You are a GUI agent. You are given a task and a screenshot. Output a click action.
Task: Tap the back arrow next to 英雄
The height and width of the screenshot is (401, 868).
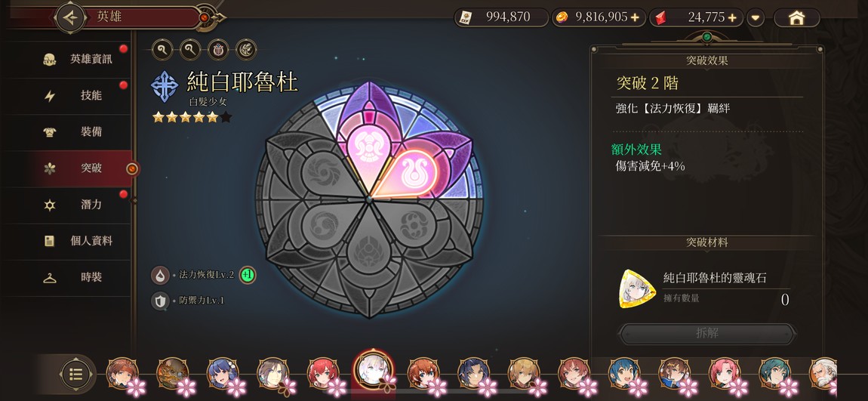[x=70, y=17]
